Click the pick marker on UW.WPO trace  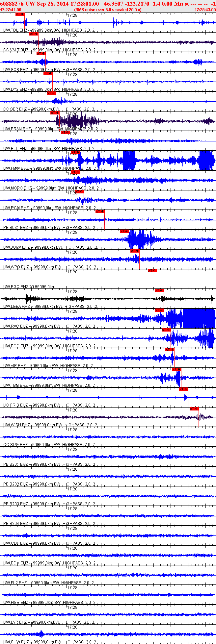[x=135, y=251]
